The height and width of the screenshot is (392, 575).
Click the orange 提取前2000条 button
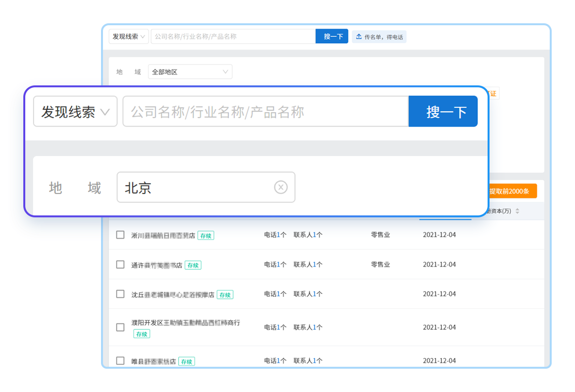509,191
